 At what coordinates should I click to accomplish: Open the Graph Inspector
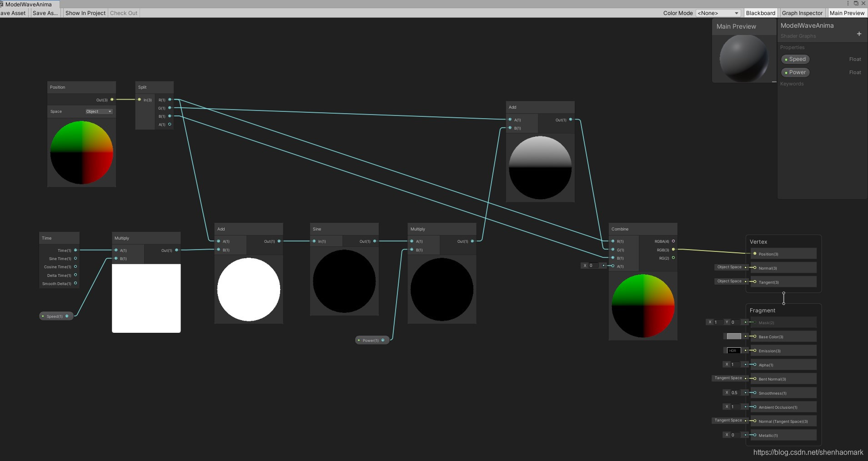pos(802,13)
